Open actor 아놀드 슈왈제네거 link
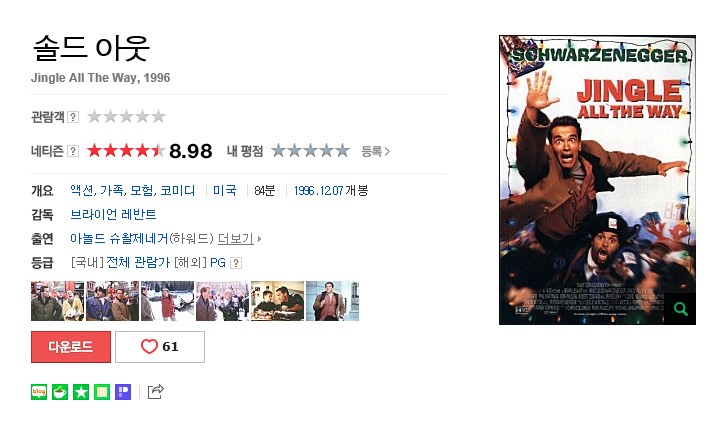 point(119,239)
